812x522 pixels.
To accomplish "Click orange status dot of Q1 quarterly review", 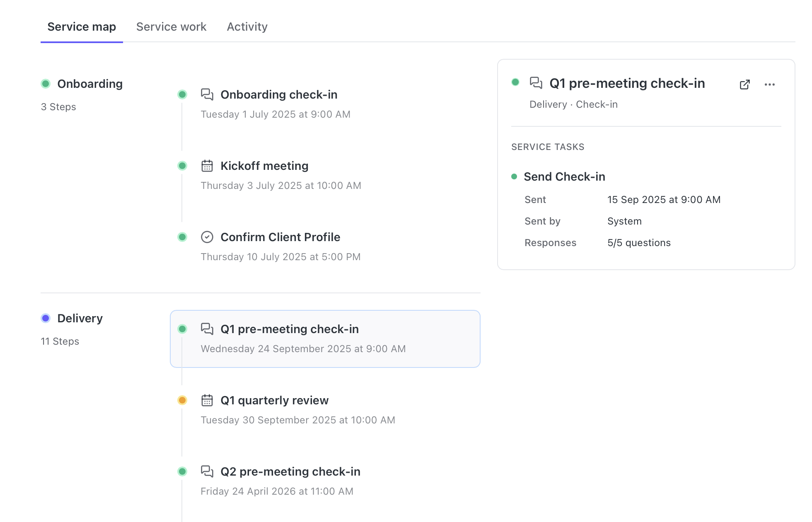I will [182, 400].
